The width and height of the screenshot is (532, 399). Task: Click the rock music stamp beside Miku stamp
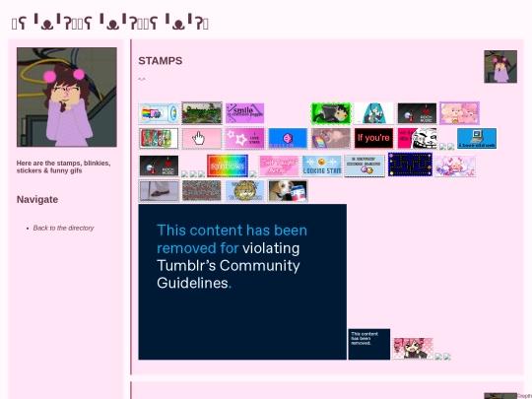pyautogui.click(x=417, y=113)
